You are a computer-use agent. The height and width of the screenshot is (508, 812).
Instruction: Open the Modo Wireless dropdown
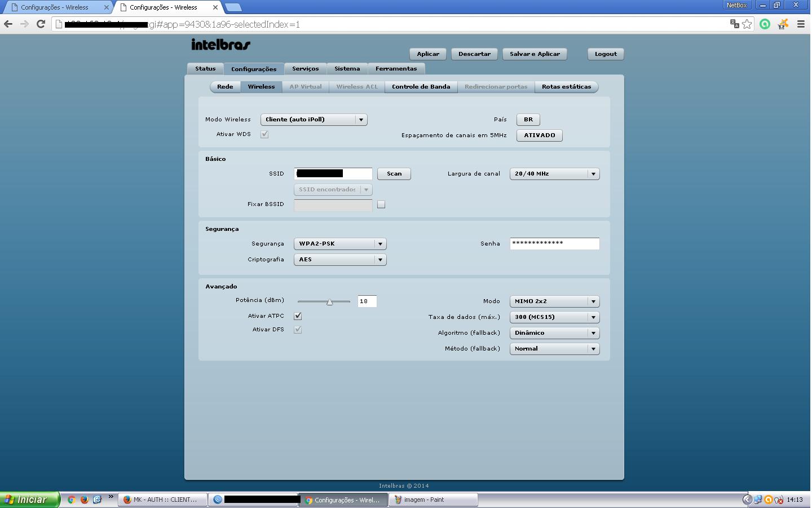click(x=314, y=120)
